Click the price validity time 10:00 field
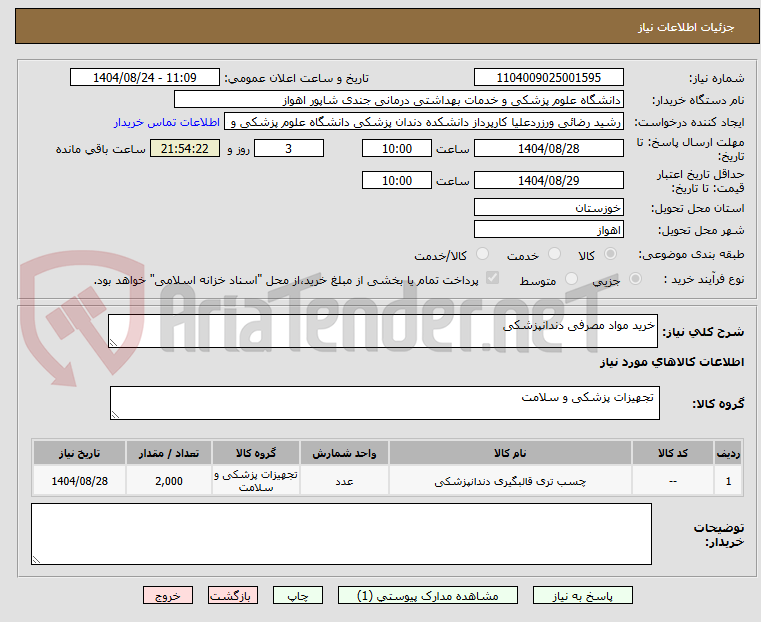The image size is (761, 622). (x=397, y=180)
